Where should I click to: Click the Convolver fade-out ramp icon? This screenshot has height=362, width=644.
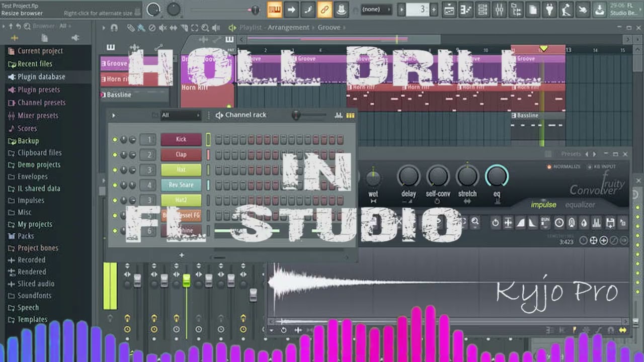click(533, 222)
